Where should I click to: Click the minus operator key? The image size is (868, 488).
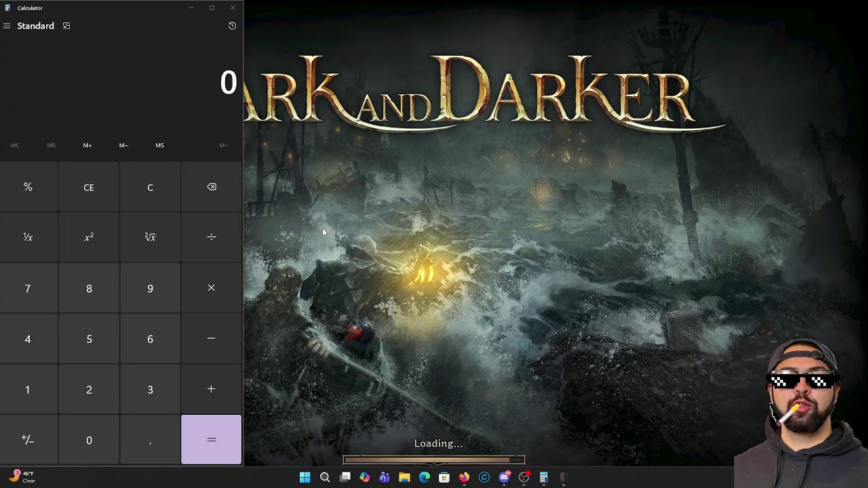[x=212, y=339]
